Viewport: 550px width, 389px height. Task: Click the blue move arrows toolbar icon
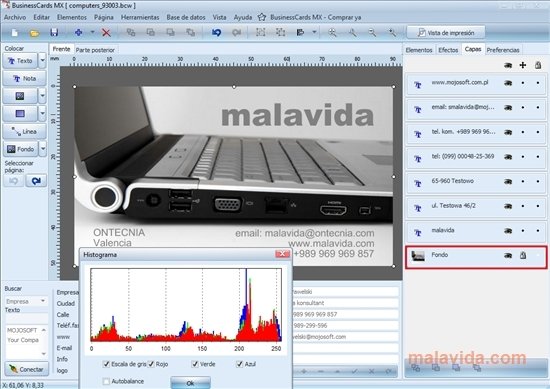(x=79, y=32)
